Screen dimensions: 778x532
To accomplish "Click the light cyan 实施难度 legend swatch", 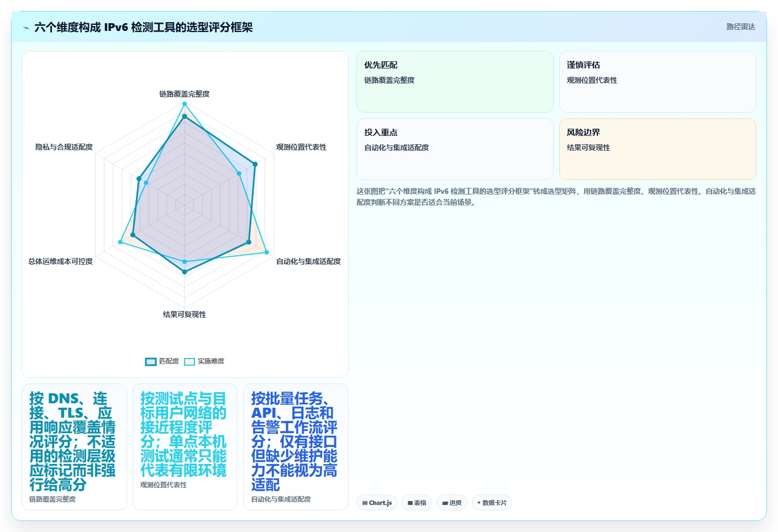I will pos(190,361).
